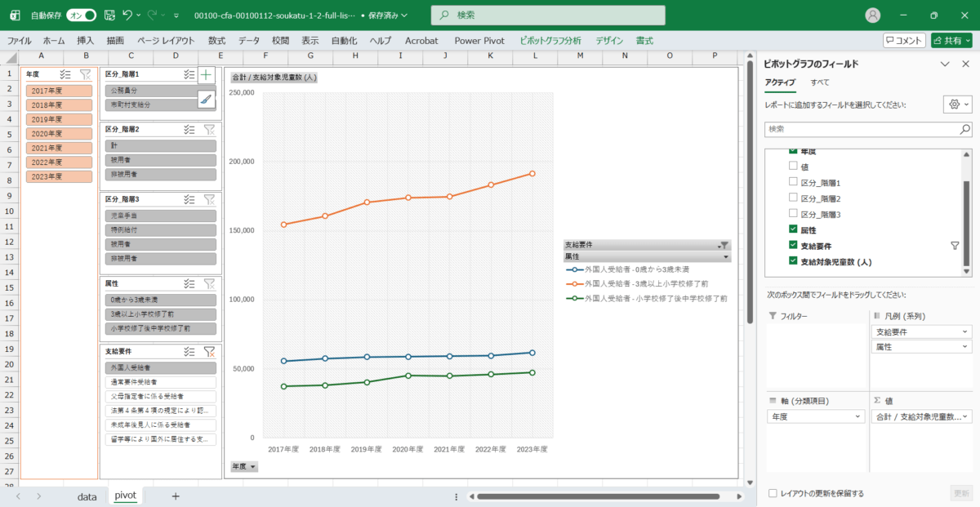Clear filter on 支給要件 slicer

[x=209, y=351]
